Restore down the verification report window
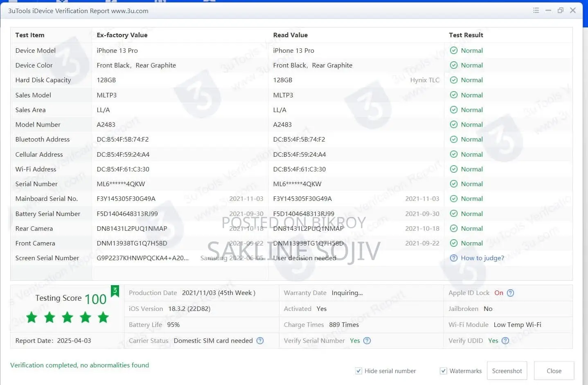This screenshot has height=385, width=588. click(x=561, y=10)
